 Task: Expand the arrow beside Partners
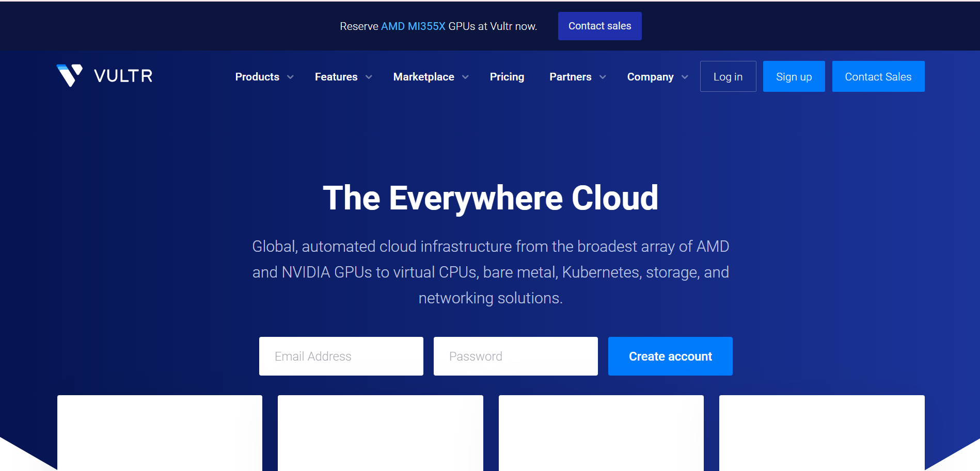click(x=603, y=77)
